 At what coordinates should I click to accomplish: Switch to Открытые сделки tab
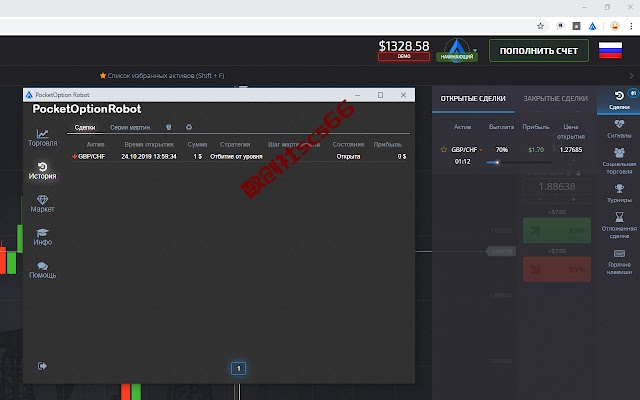pyautogui.click(x=473, y=99)
